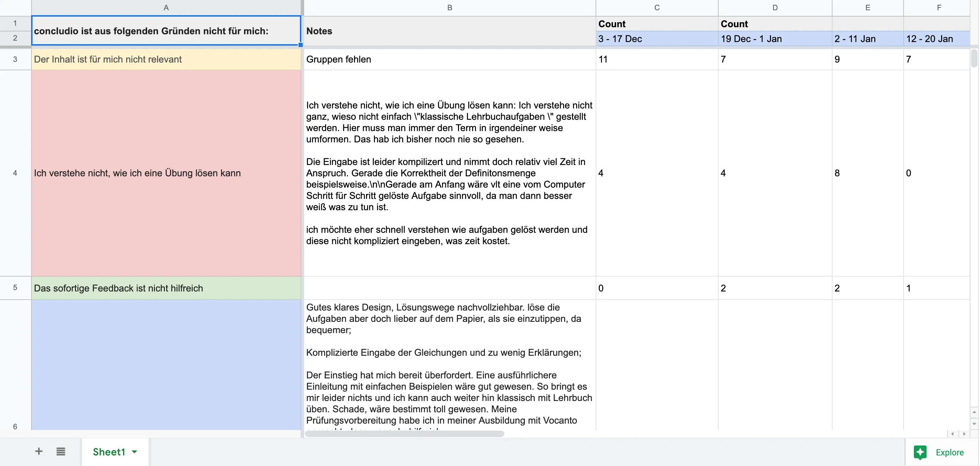Click the add sheet plus icon

pyautogui.click(x=39, y=451)
